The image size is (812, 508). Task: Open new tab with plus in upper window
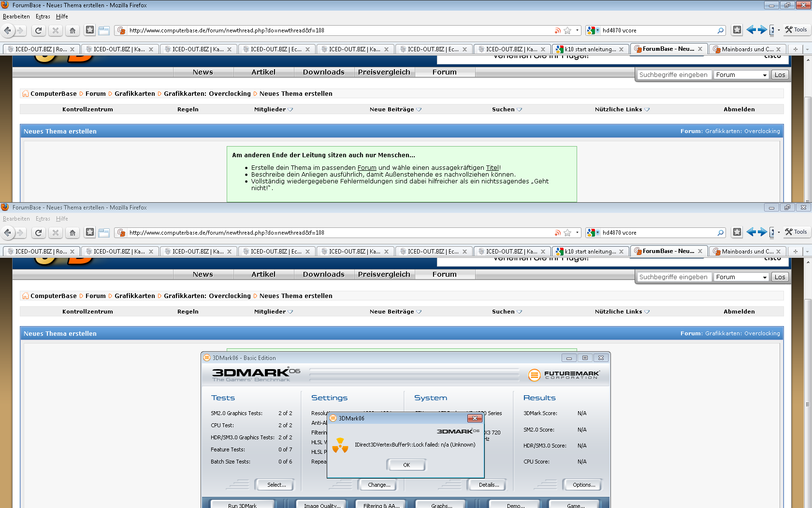coord(795,49)
